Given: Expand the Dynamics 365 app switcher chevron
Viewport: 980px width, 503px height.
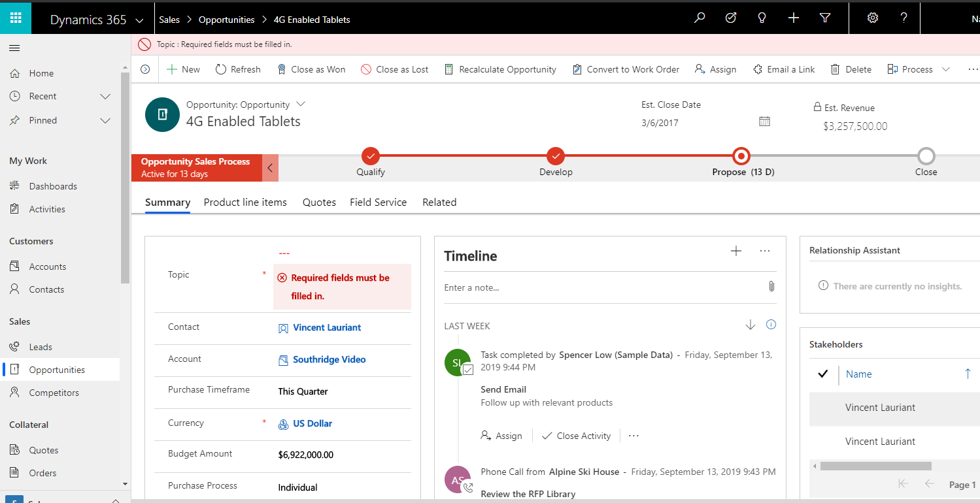Looking at the screenshot, I should pos(139,20).
